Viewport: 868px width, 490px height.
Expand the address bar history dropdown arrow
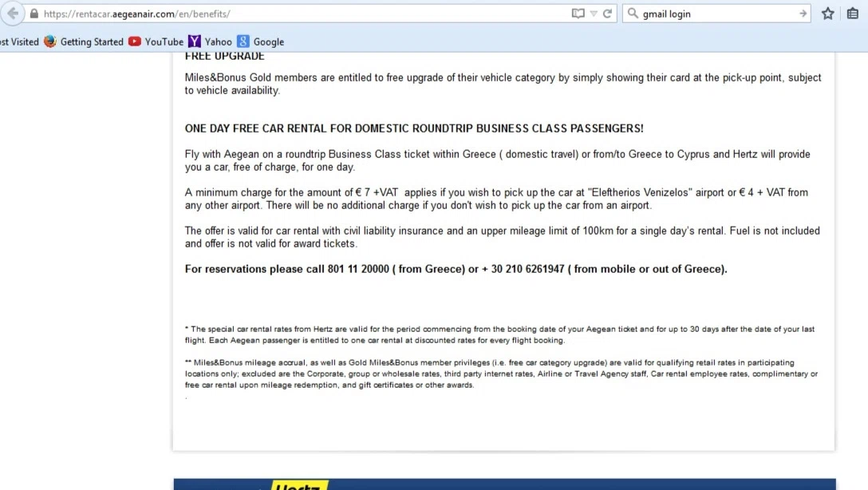pyautogui.click(x=594, y=14)
